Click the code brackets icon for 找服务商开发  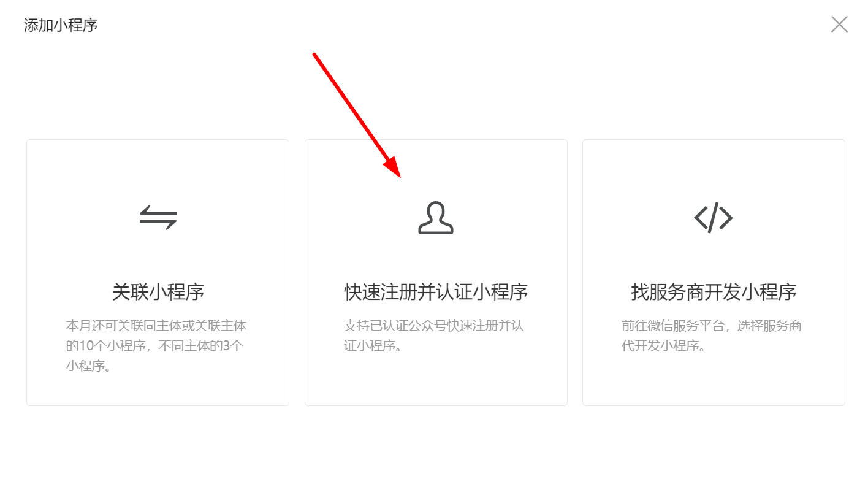pos(714,218)
